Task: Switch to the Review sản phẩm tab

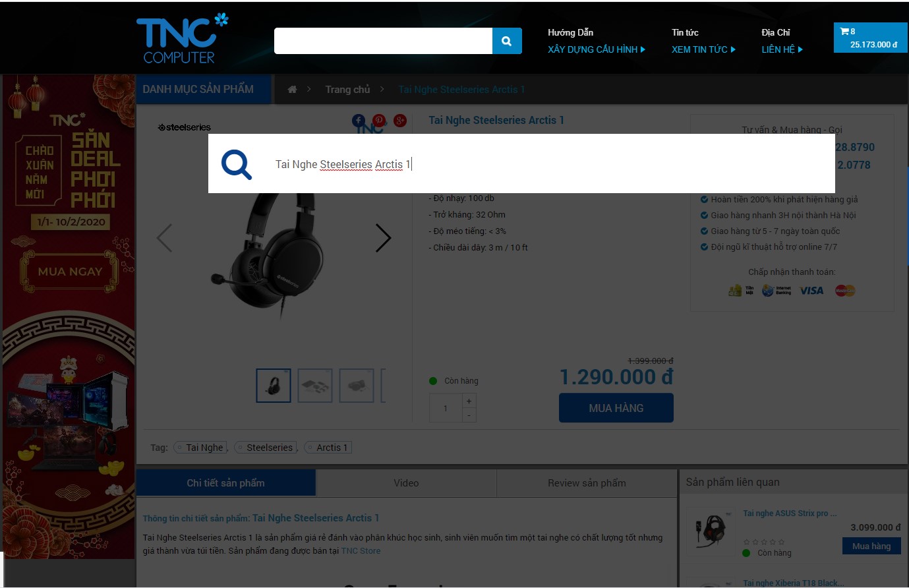Action: (587, 483)
